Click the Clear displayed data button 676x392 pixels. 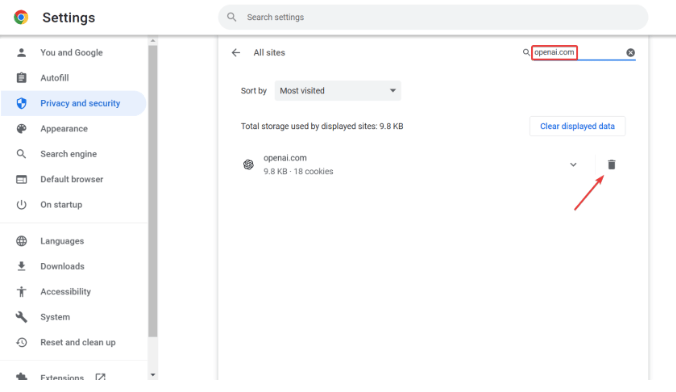pos(577,126)
